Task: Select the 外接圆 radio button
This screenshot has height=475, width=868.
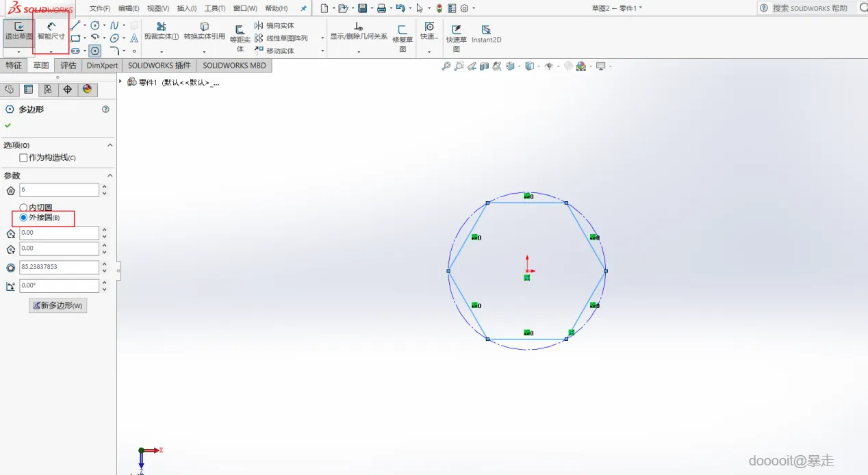Action: 24,218
